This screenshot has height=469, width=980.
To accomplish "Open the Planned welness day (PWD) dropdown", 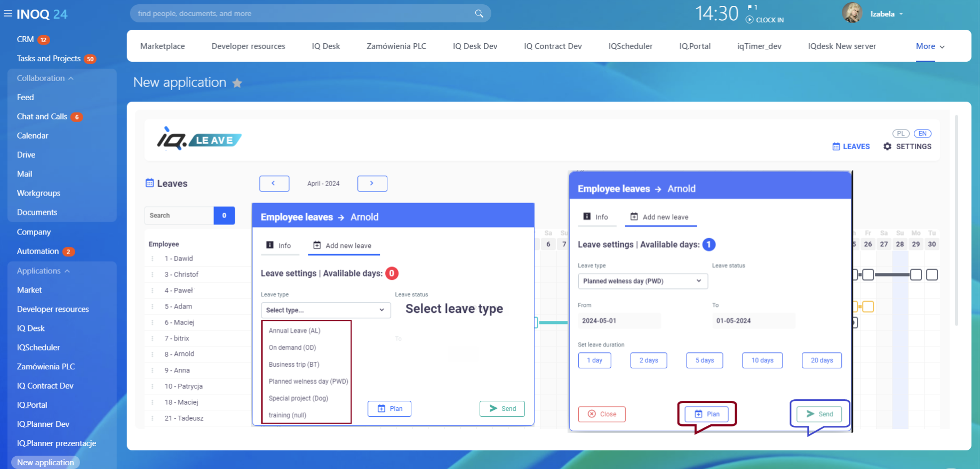I will point(643,281).
